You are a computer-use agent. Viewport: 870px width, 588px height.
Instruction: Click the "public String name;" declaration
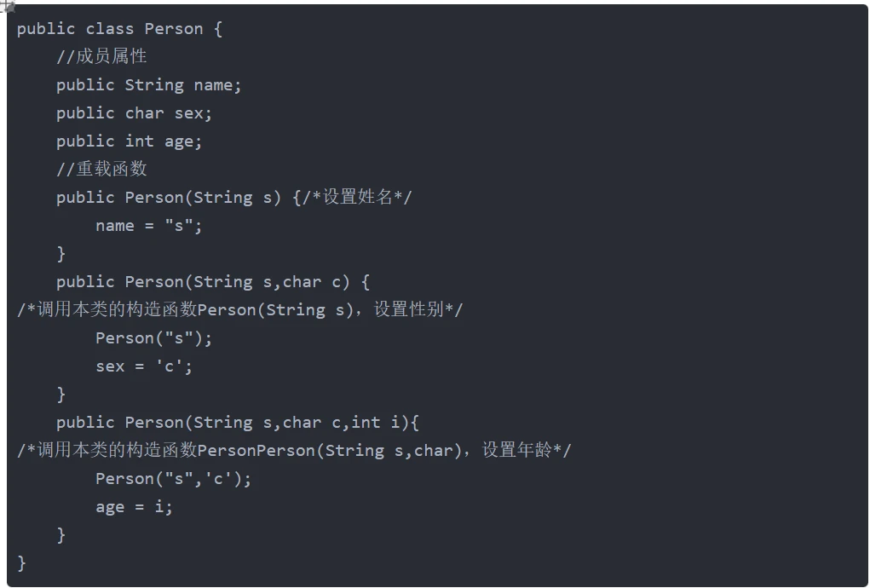click(149, 85)
